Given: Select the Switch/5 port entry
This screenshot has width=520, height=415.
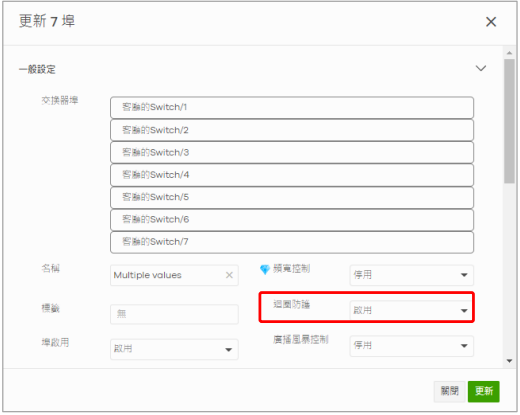Looking at the screenshot, I should (x=292, y=197).
